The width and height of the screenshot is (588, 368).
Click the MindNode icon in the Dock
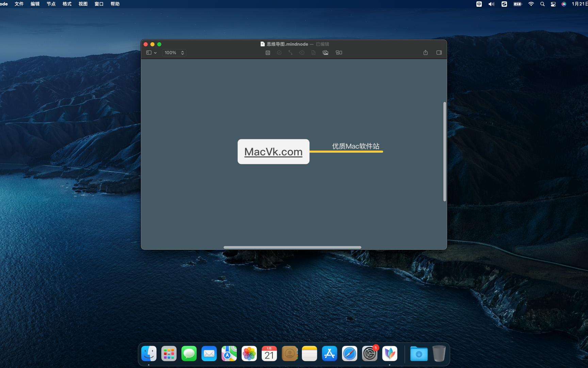pyautogui.click(x=390, y=354)
